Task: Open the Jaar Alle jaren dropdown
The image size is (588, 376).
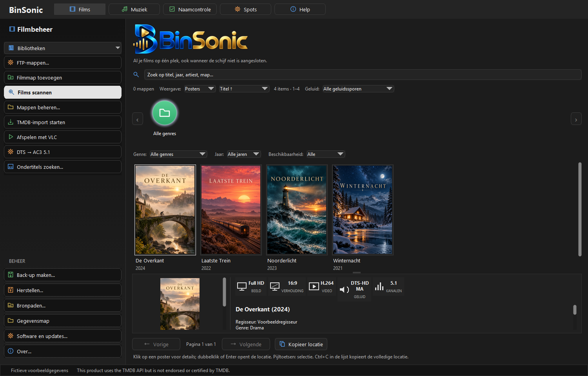Action: click(x=244, y=154)
